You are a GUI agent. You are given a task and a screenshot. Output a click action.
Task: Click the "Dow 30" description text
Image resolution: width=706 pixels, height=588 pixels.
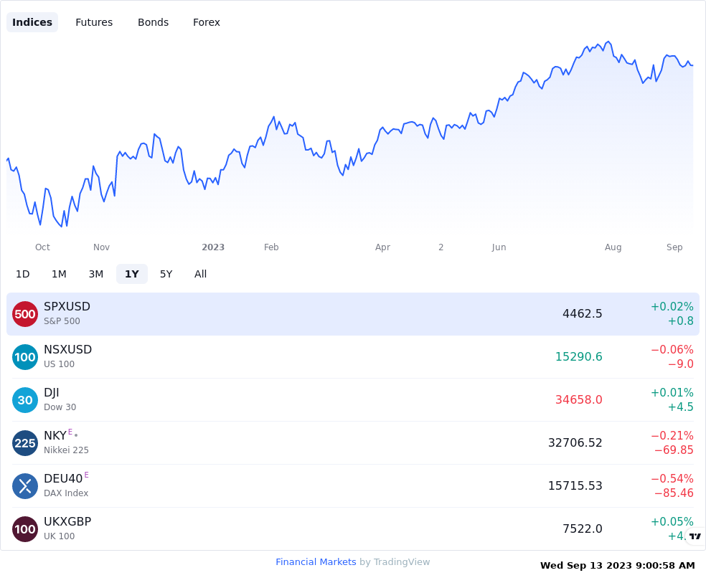coord(60,407)
